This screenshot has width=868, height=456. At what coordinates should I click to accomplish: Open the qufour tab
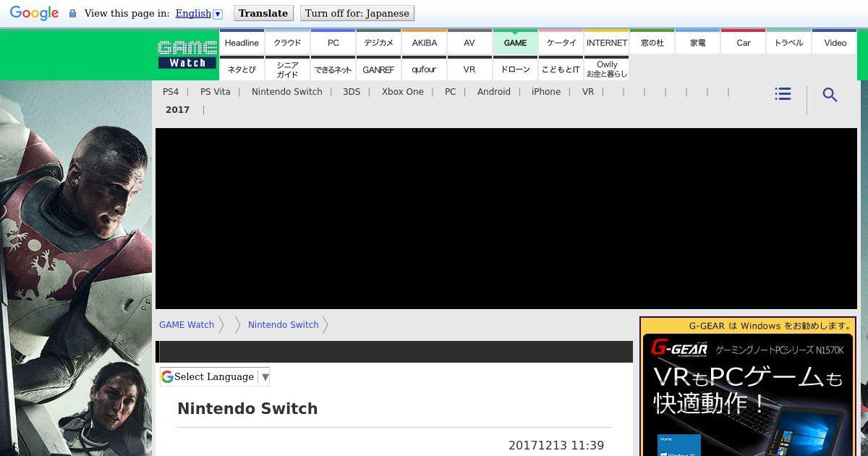pos(424,69)
